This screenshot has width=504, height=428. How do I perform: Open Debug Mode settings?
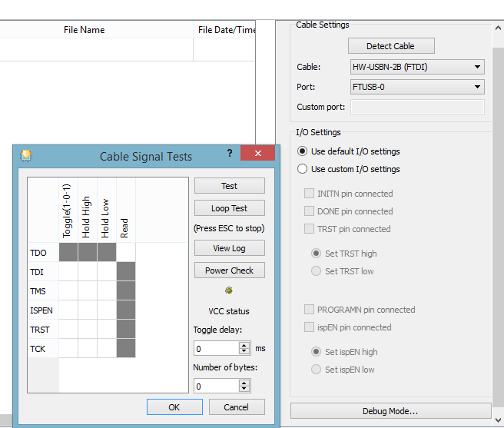[390, 411]
